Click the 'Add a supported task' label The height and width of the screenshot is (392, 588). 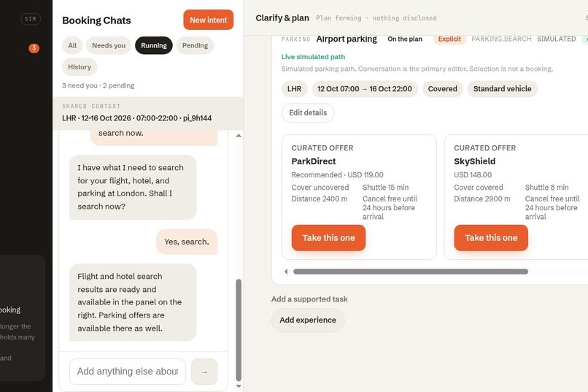click(x=309, y=299)
